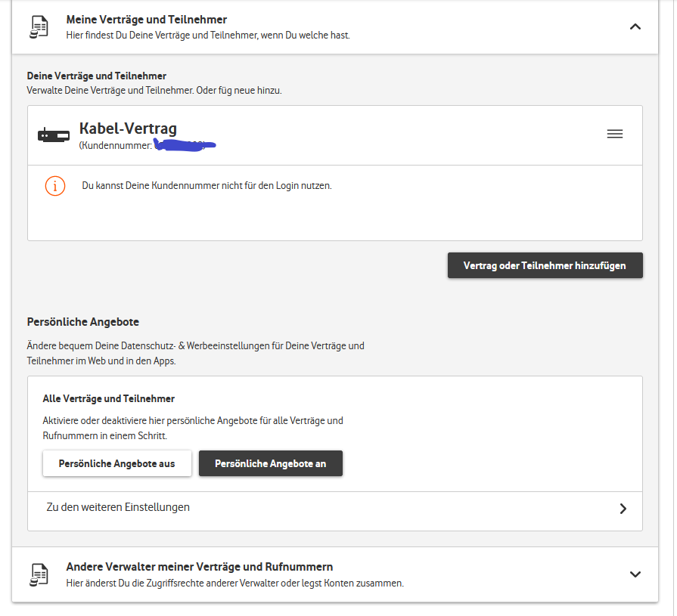The image size is (677, 616).
Task: Turn off persönliche Angebote
Action: (116, 463)
